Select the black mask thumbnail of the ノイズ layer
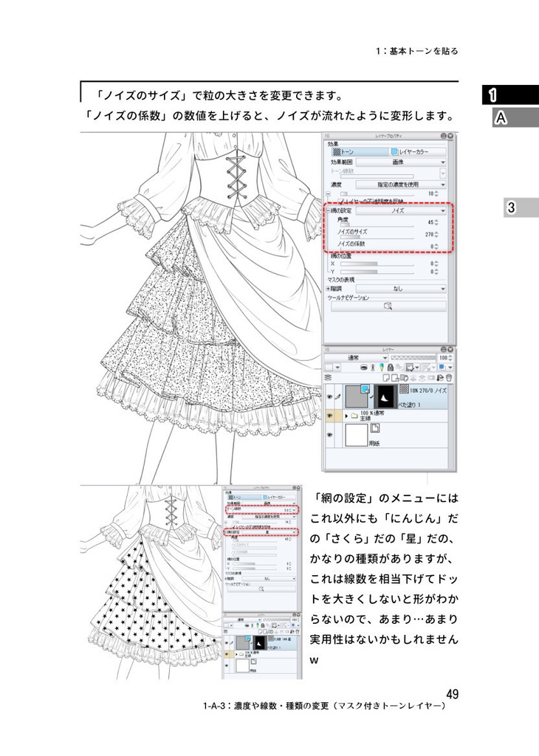The width and height of the screenshot is (539, 756). (385, 396)
